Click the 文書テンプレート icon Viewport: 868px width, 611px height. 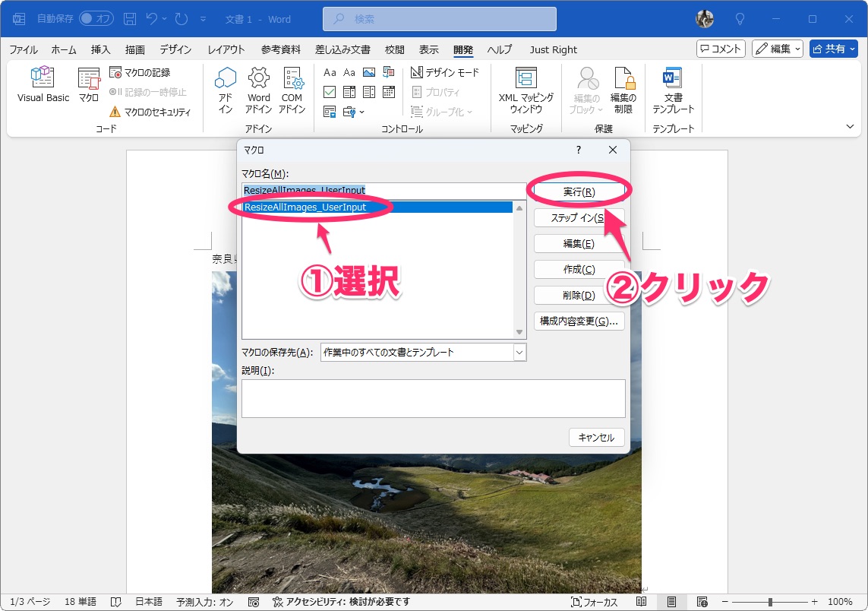click(673, 85)
